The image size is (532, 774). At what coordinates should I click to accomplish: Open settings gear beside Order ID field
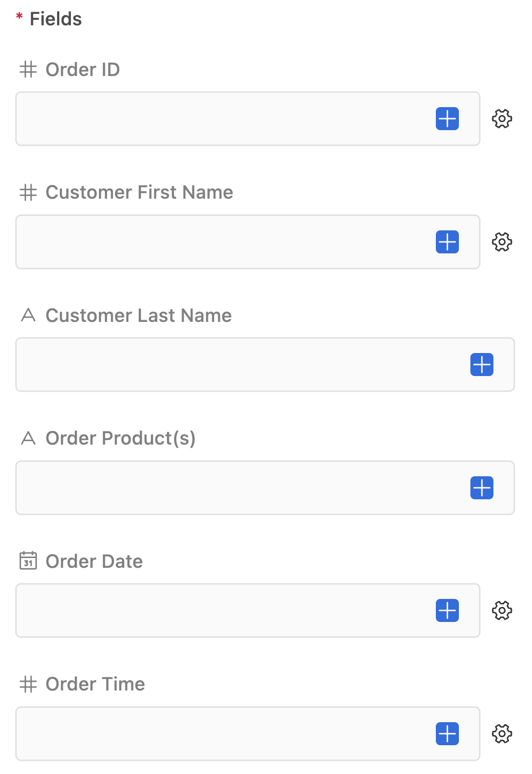pyautogui.click(x=502, y=119)
